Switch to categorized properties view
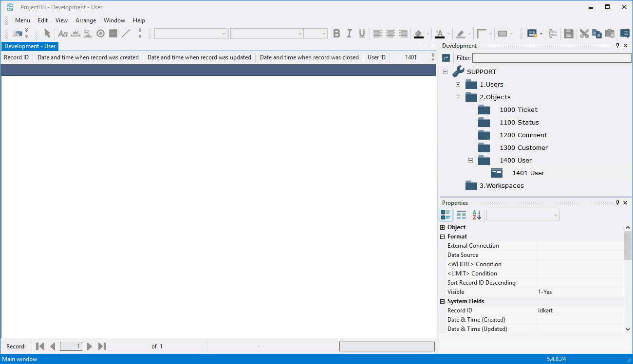 [446, 215]
